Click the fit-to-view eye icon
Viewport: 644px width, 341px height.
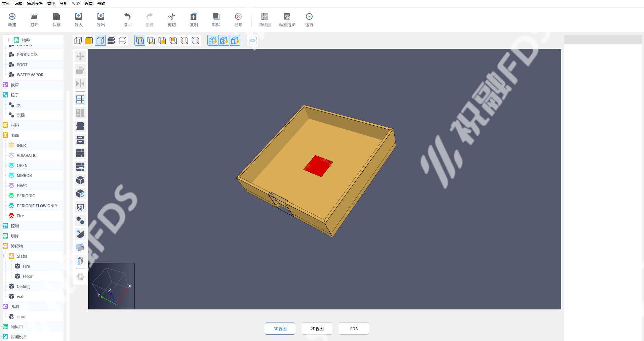[x=252, y=41]
